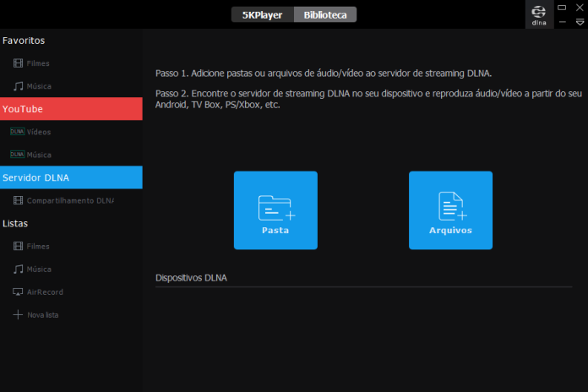Open the dropdown menu arrow below close
Screen dimensions: 588x392
click(580, 23)
